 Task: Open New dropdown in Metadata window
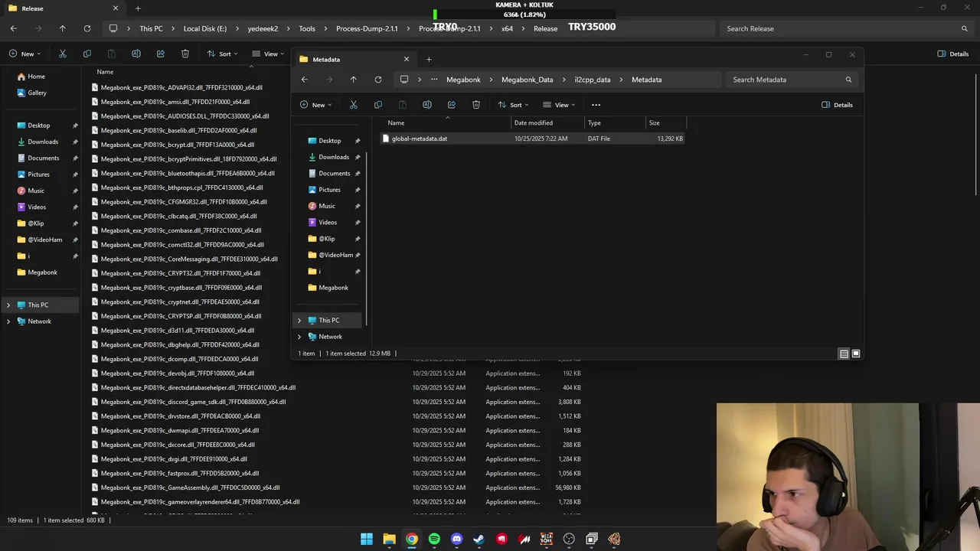pyautogui.click(x=316, y=105)
